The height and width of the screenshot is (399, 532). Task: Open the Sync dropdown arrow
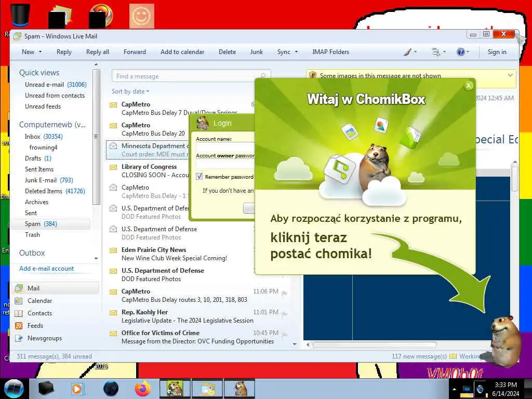coord(296,52)
